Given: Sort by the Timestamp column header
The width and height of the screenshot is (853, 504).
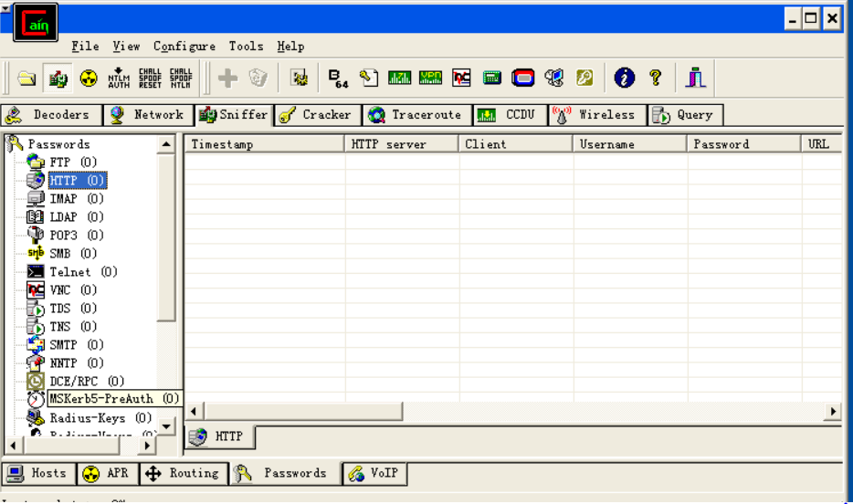Looking at the screenshot, I should [264, 144].
